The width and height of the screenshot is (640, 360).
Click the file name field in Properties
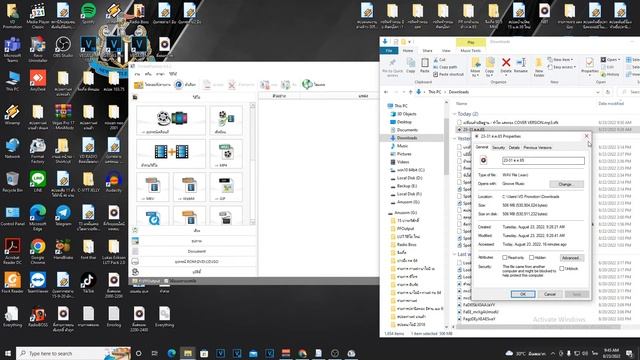coord(543,160)
